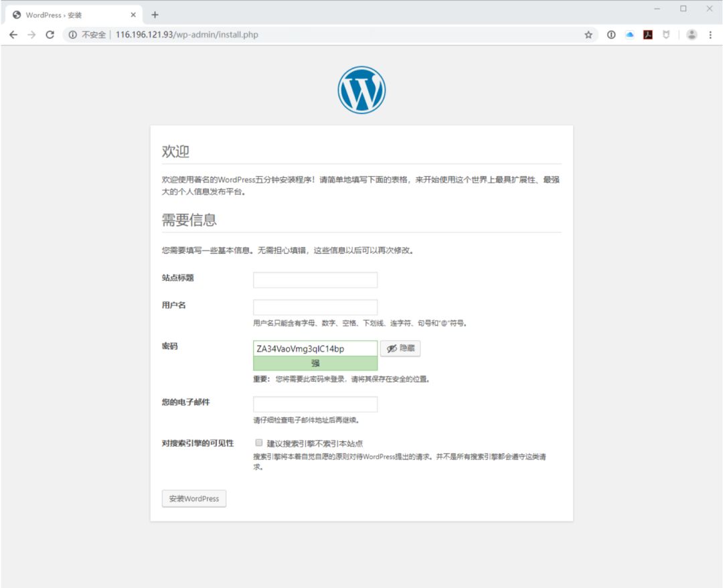Check 建议搜索引擎不索引本站点 checkbox
The image size is (723, 588).
point(258,443)
